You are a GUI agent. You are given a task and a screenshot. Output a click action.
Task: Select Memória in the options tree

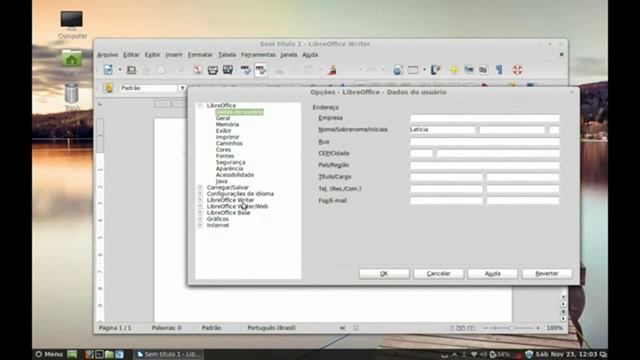tap(227, 124)
